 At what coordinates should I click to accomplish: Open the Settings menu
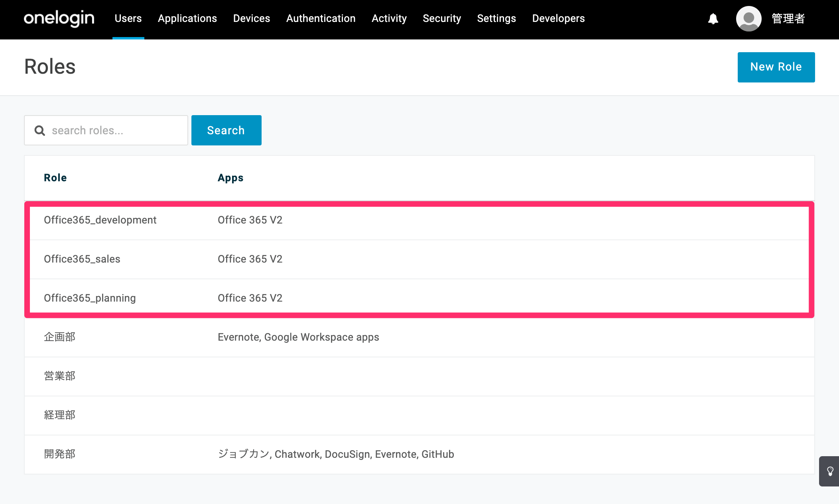tap(496, 18)
